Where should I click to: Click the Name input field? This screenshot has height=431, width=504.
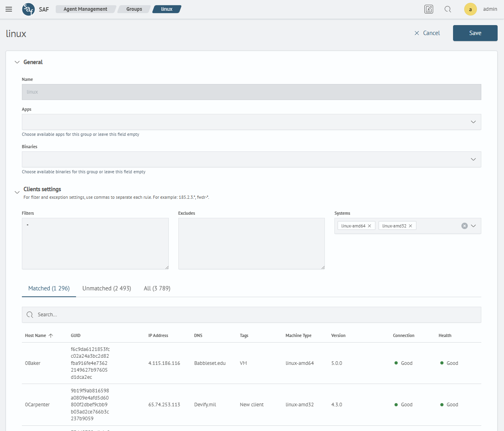252,92
